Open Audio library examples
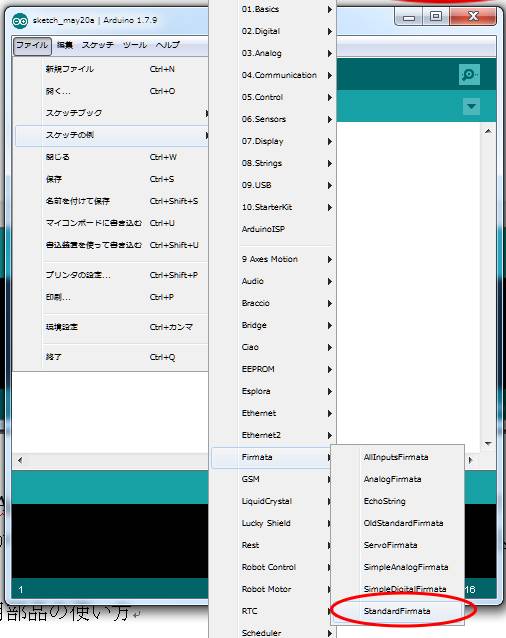 tap(273, 281)
